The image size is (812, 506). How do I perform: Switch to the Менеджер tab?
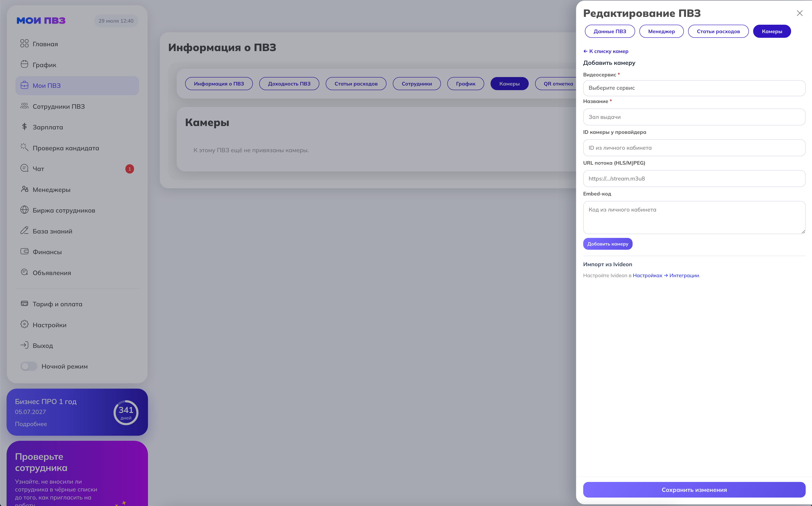[x=661, y=31]
